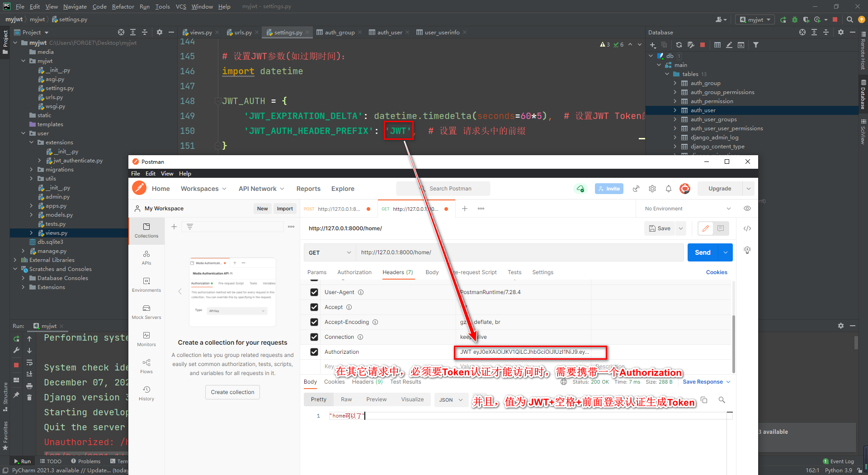Click the Cookies link
868x475 pixels.
coord(717,272)
